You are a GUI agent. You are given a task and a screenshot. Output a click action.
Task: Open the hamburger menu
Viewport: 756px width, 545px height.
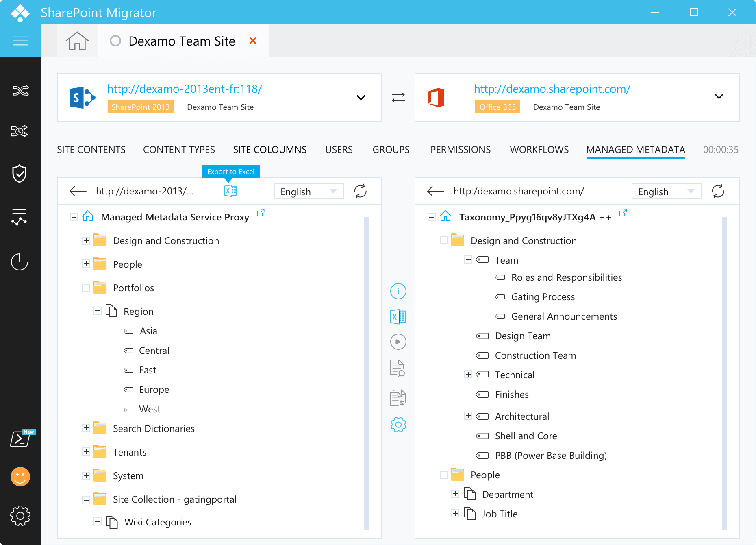coord(20,41)
